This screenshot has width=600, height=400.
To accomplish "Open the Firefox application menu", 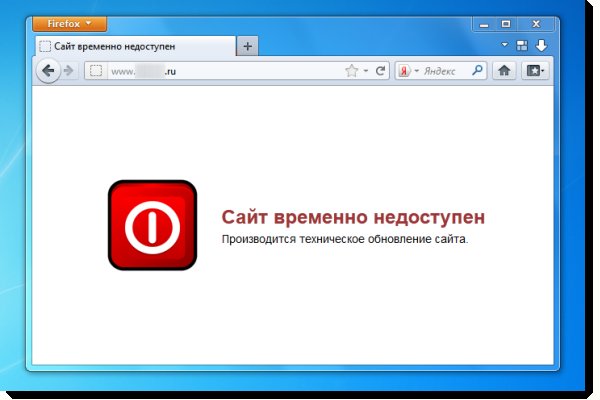I will point(68,23).
